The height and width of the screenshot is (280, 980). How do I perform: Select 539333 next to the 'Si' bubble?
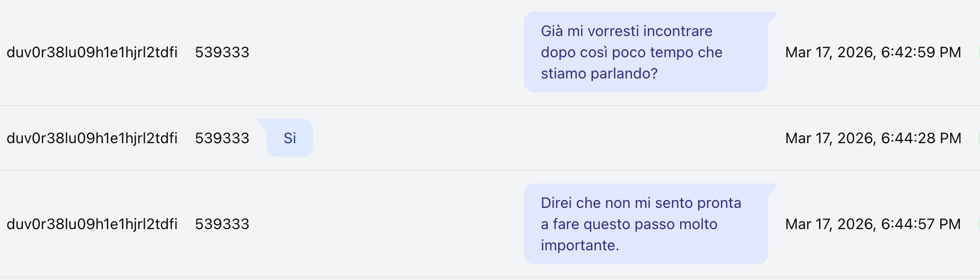[222, 138]
